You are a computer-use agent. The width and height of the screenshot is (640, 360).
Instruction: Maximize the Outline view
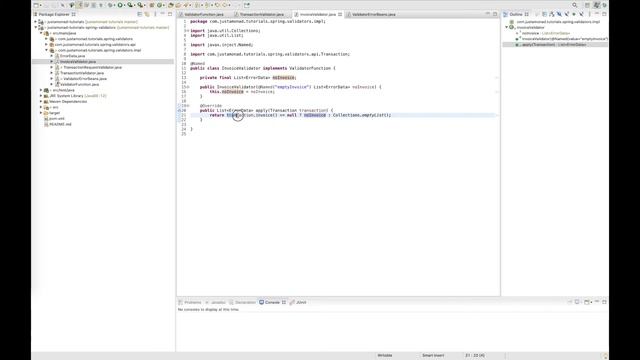604,14
